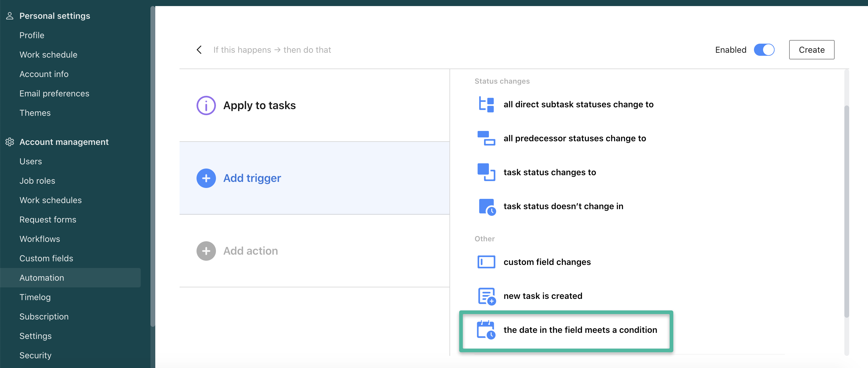Click the purple info icon beside Apply to tasks
The width and height of the screenshot is (868, 368).
[x=206, y=106]
